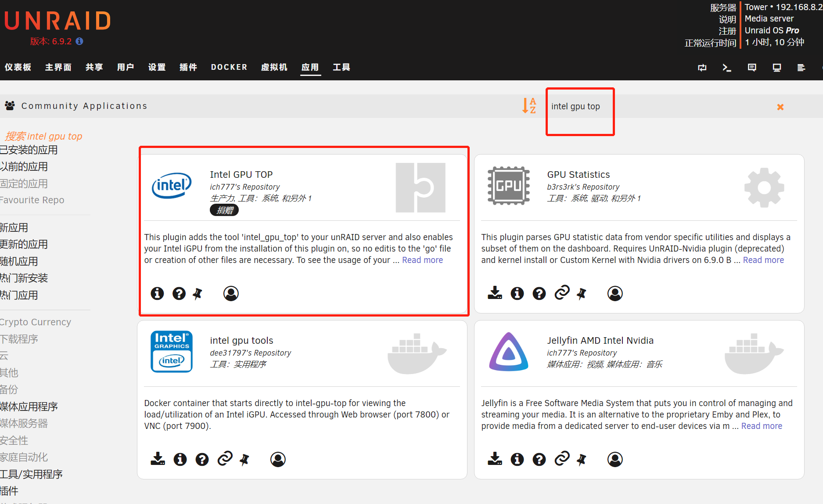The width and height of the screenshot is (823, 504).
Task: Click the 捐赠 donate badge on Intel GPU TOP
Action: click(x=224, y=210)
